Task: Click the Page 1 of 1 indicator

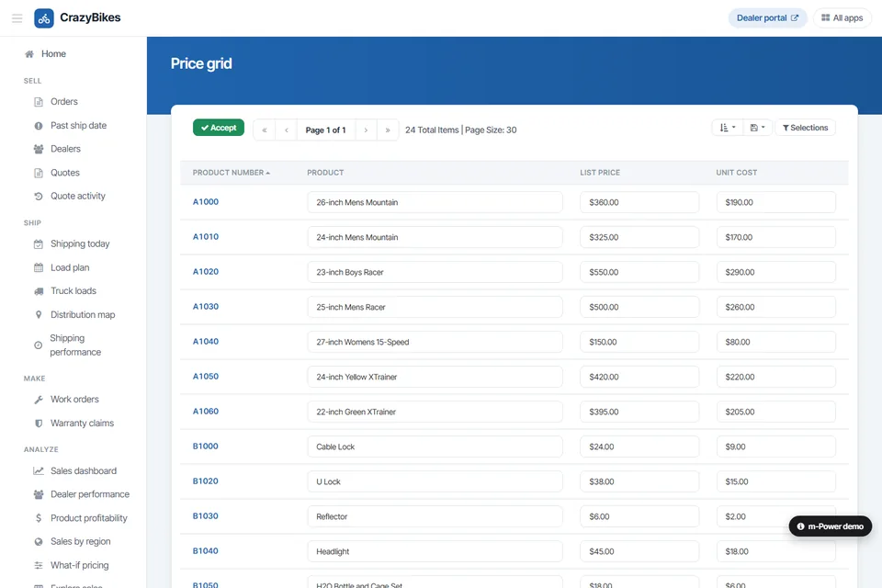Action: 325,130
